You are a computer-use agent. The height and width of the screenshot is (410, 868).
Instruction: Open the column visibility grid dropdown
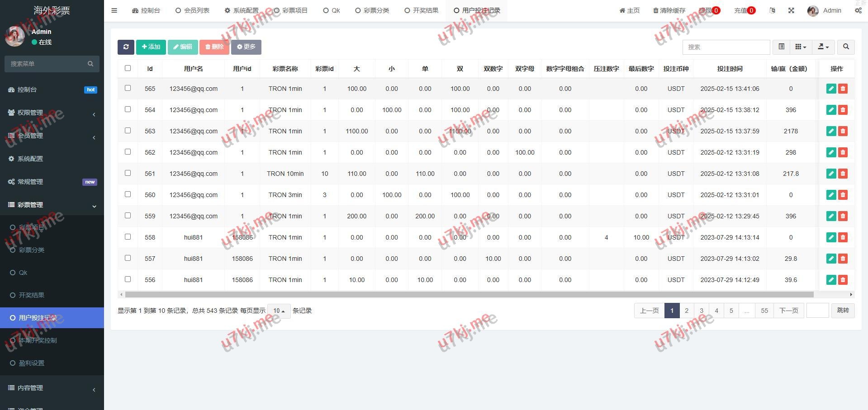[x=800, y=47]
